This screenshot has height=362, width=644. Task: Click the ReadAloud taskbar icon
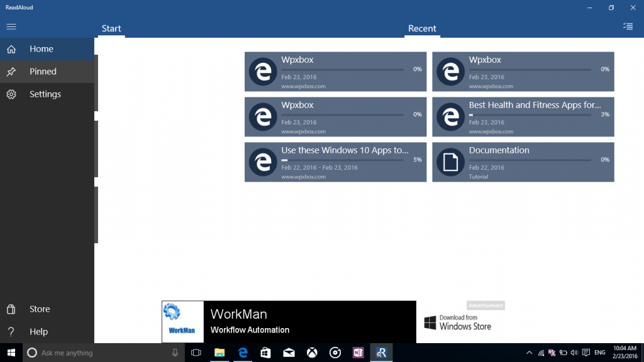[381, 353]
